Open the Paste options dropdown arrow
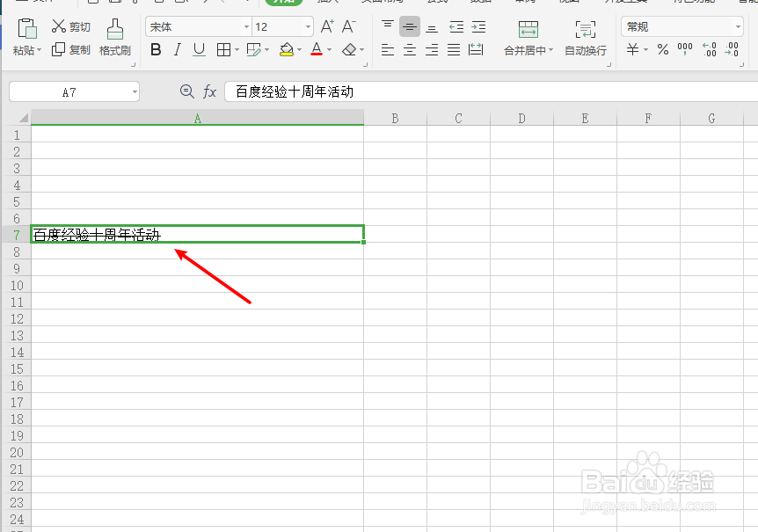 tap(40, 50)
